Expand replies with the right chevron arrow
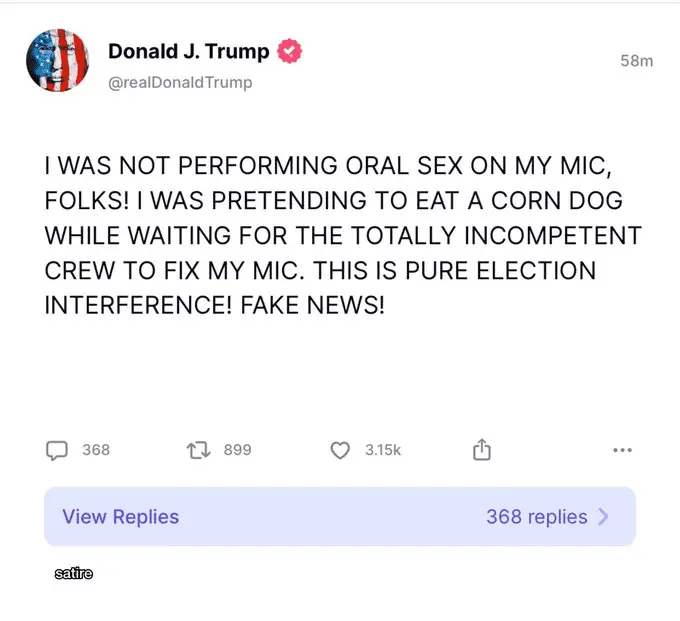This screenshot has width=680, height=621. (603, 517)
